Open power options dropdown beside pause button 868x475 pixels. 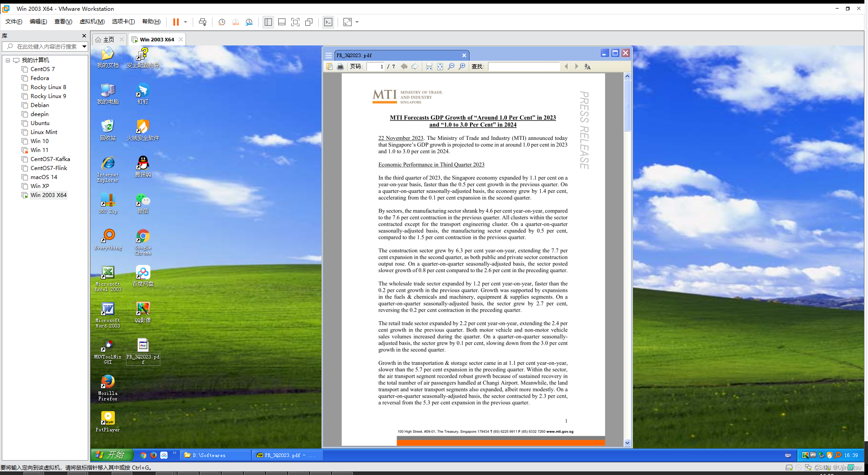click(x=185, y=22)
